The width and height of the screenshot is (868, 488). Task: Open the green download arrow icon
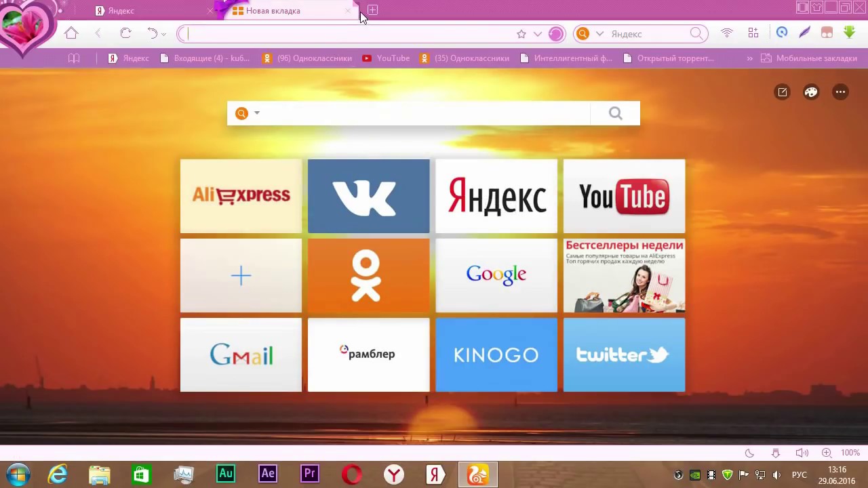tap(850, 32)
